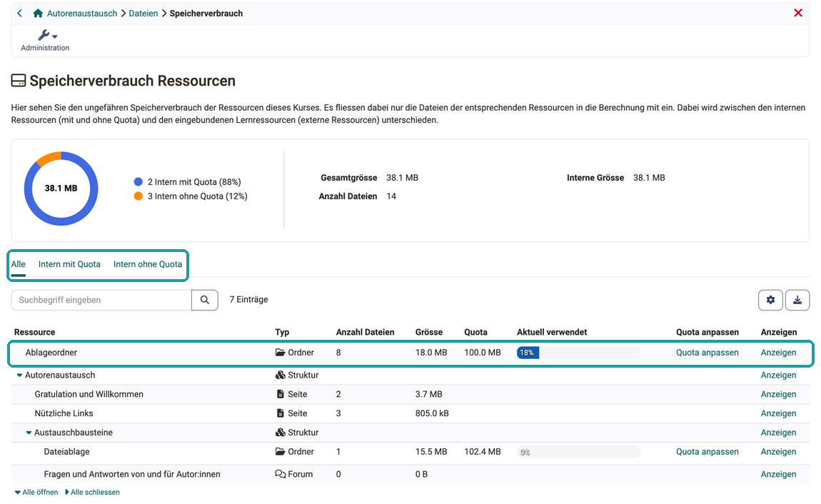Click folder icon in Dateiablage row

pos(280,451)
